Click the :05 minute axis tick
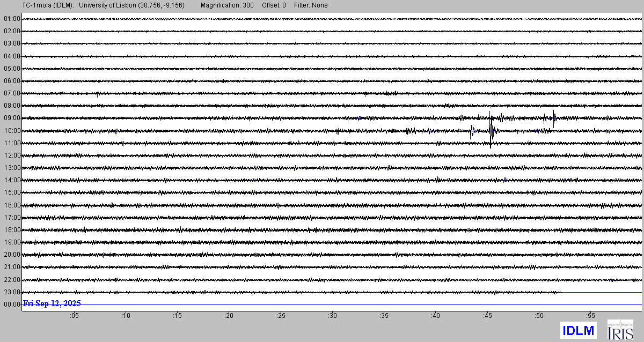This screenshot has height=342, width=644. (74, 316)
